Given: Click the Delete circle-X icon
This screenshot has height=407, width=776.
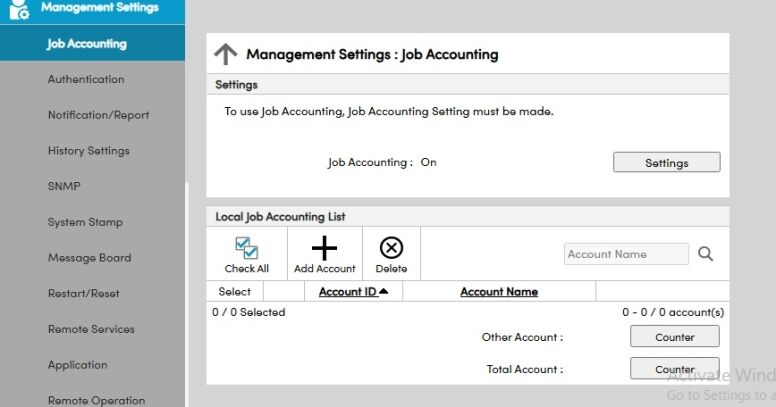Looking at the screenshot, I should [x=391, y=248].
